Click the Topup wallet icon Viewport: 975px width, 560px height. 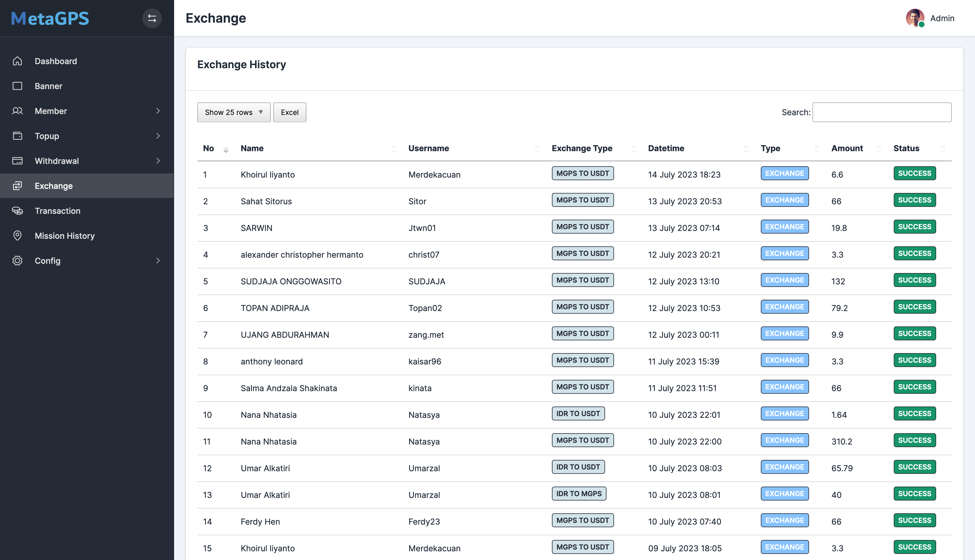17,136
